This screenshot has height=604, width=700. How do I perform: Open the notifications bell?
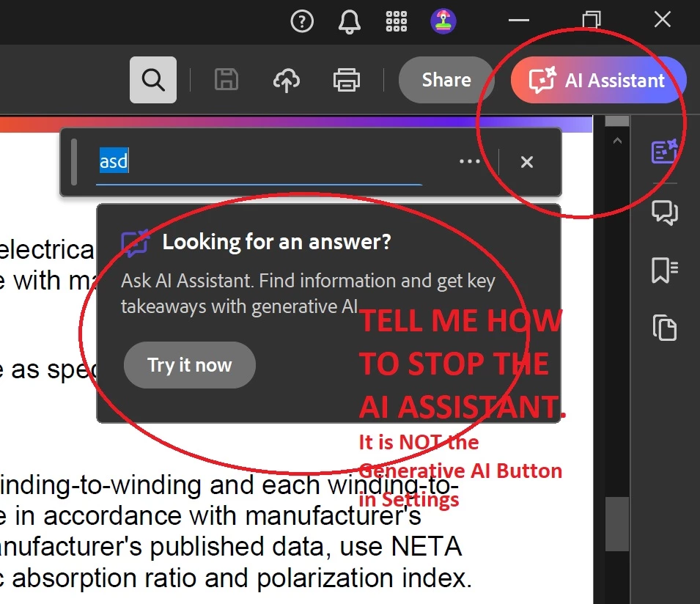(x=349, y=21)
